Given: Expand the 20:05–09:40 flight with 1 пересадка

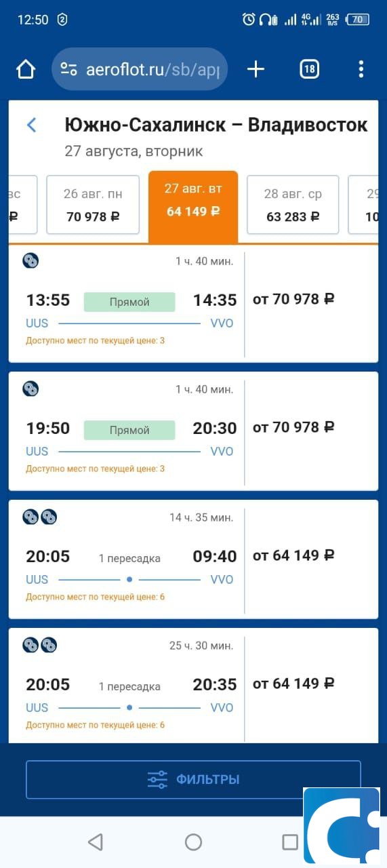Looking at the screenshot, I should pyautogui.click(x=126, y=559).
